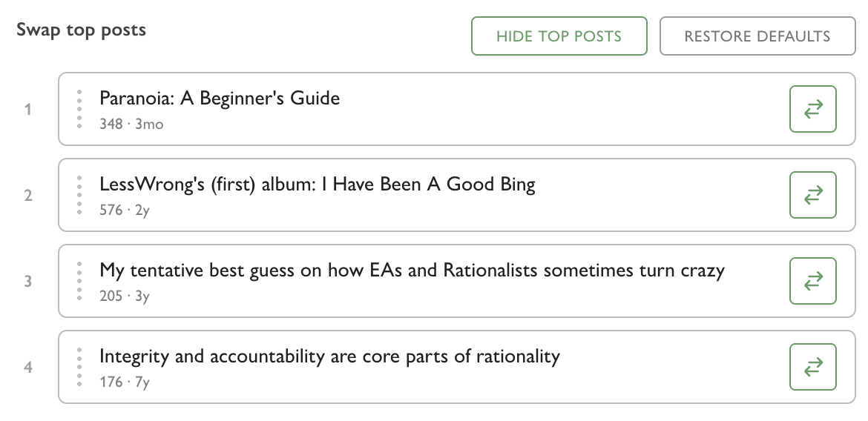Swap the Integrity and accountability post
The height and width of the screenshot is (421, 868).
tap(812, 367)
